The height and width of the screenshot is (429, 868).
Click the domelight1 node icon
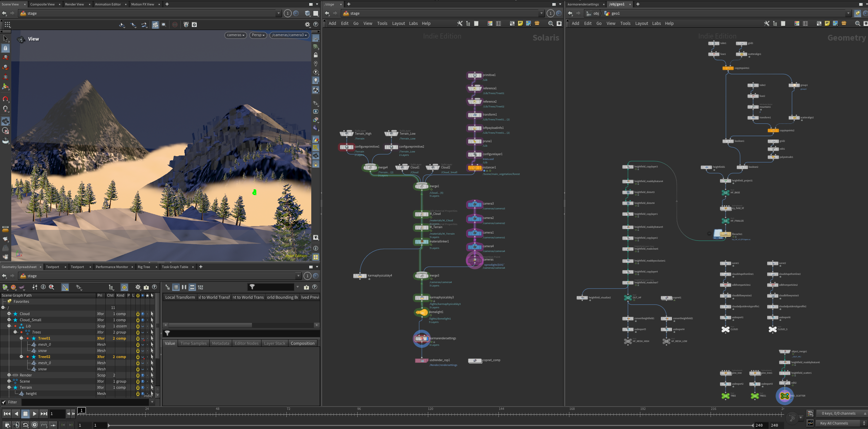click(x=422, y=312)
